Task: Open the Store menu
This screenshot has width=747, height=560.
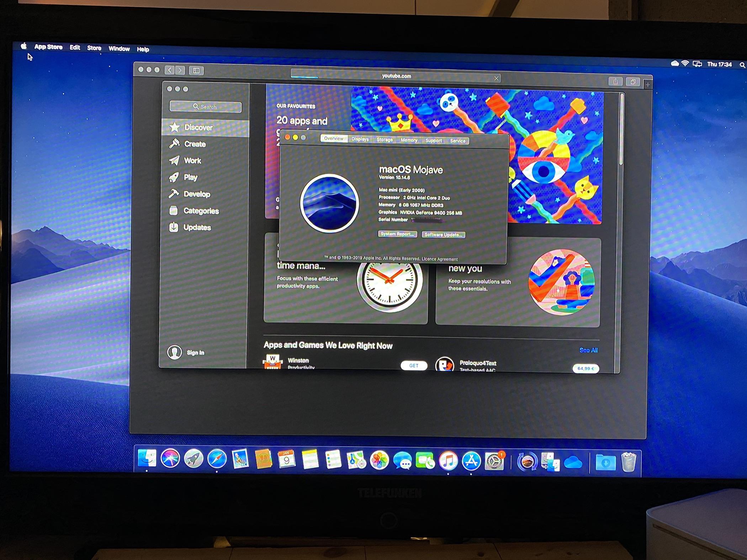Action: click(x=94, y=48)
